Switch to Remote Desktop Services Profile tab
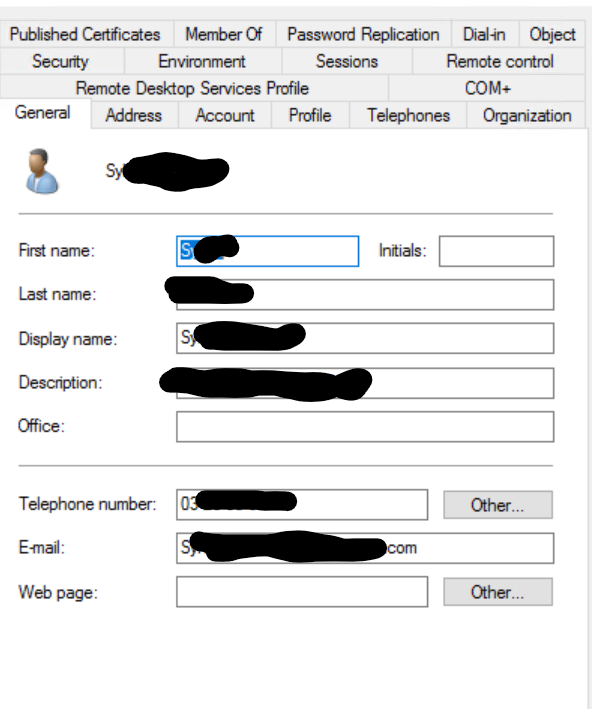The image size is (592, 709). 193,88
